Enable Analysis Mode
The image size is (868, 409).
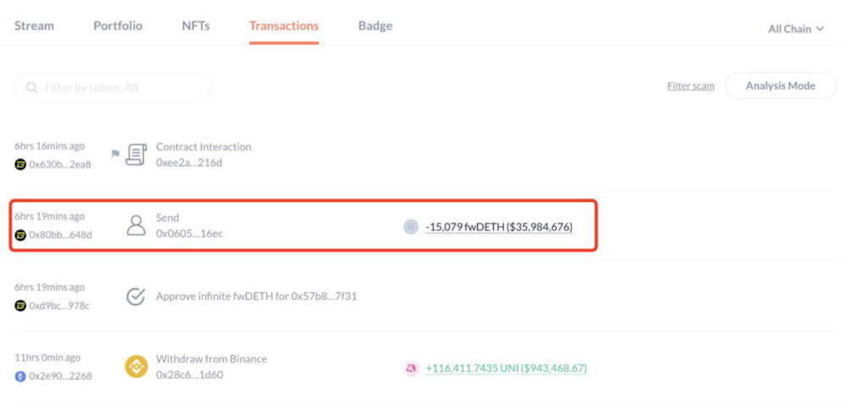(x=780, y=86)
